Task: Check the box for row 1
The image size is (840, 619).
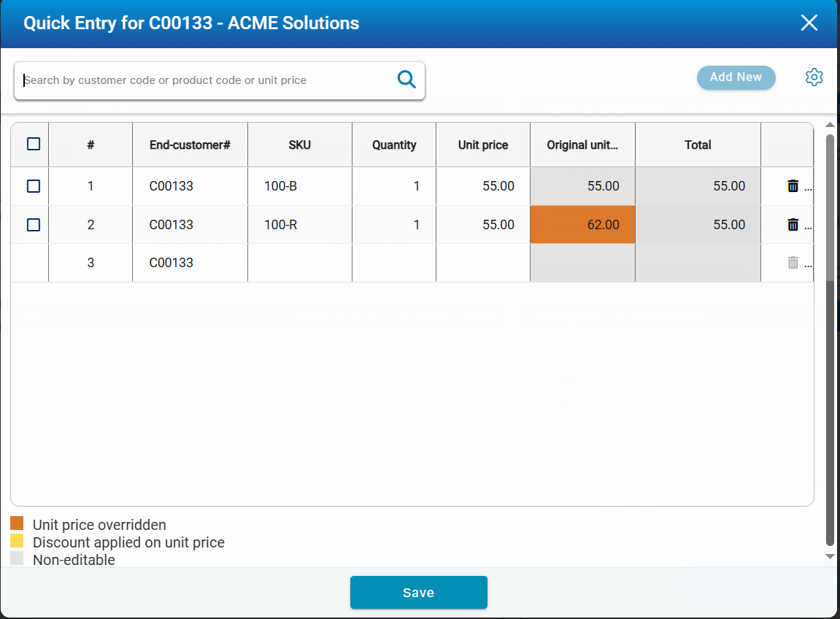Action: click(x=34, y=186)
